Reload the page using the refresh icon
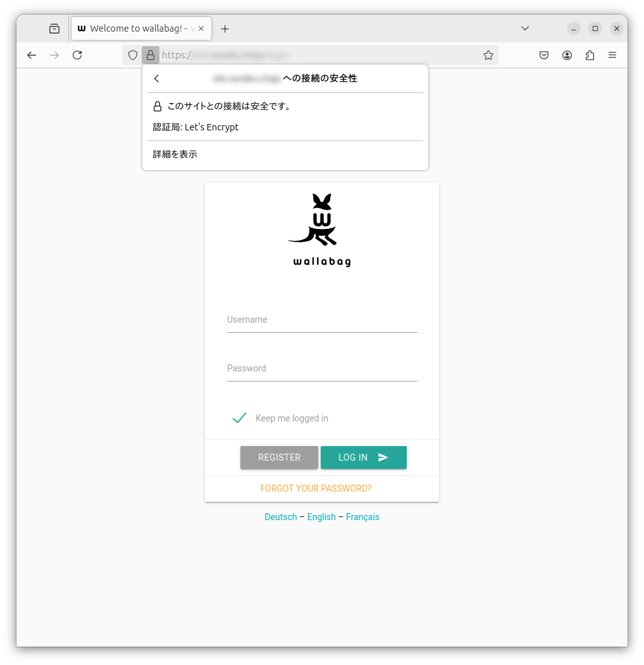The height and width of the screenshot is (665, 644). pos(77,55)
